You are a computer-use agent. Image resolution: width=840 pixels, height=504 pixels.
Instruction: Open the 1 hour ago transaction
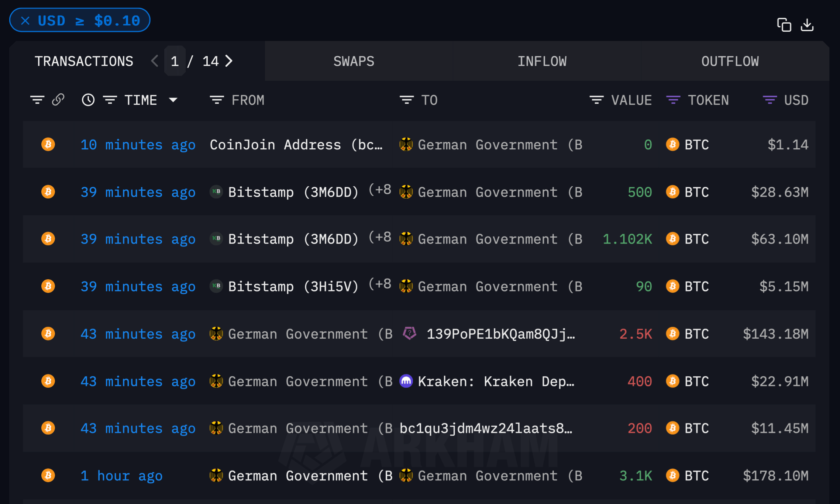coord(121,476)
